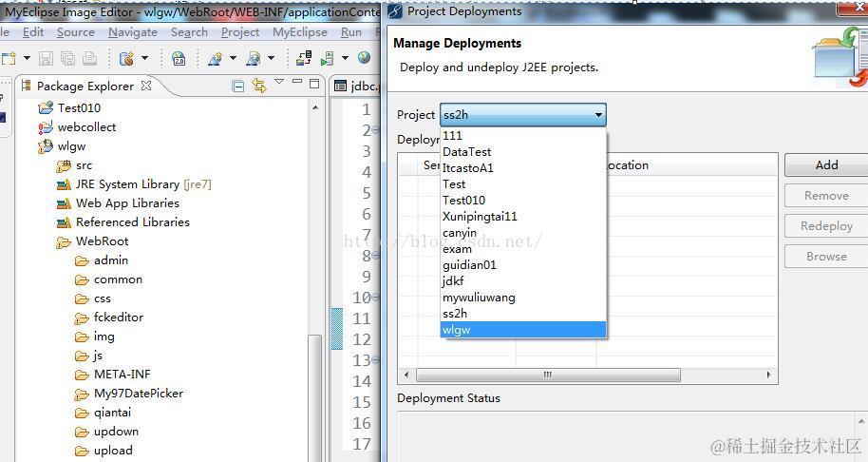Click the Browse button
Viewport: 868px width, 462px height.
[x=826, y=257]
